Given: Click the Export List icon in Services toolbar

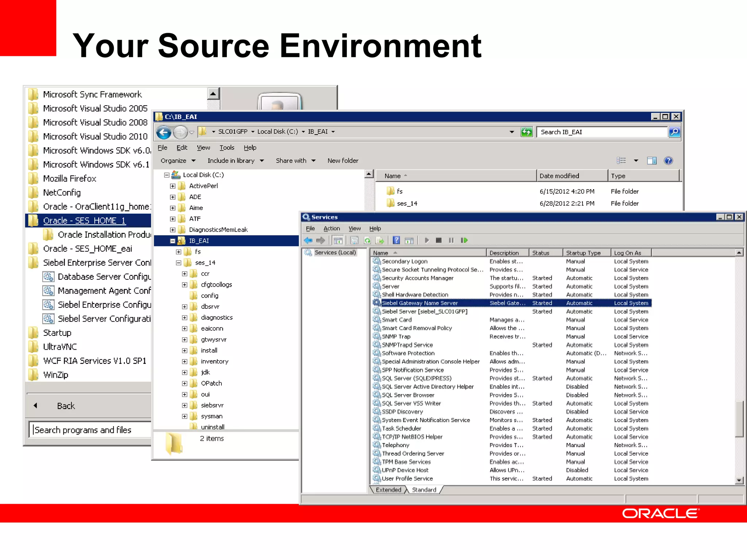Looking at the screenshot, I should 380,240.
